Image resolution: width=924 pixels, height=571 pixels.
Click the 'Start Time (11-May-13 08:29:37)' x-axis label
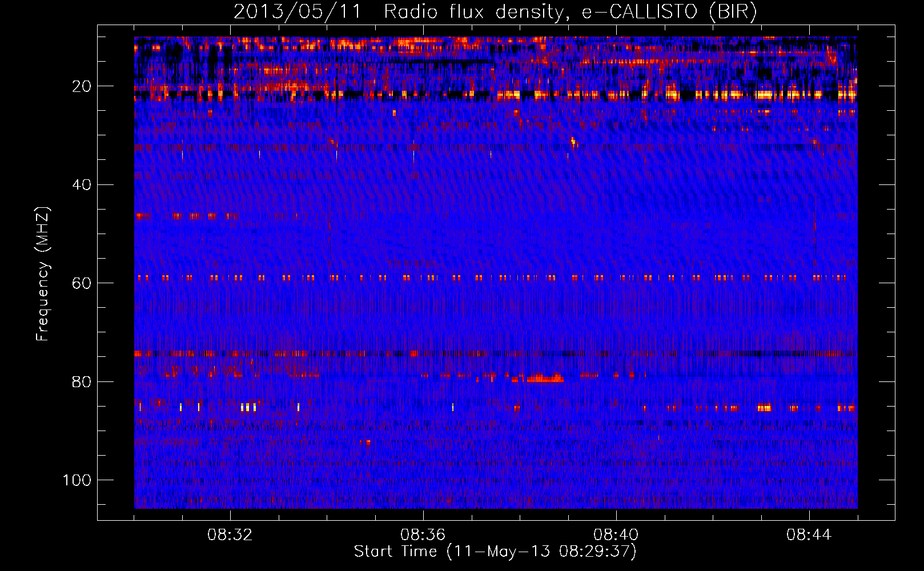[495, 552]
